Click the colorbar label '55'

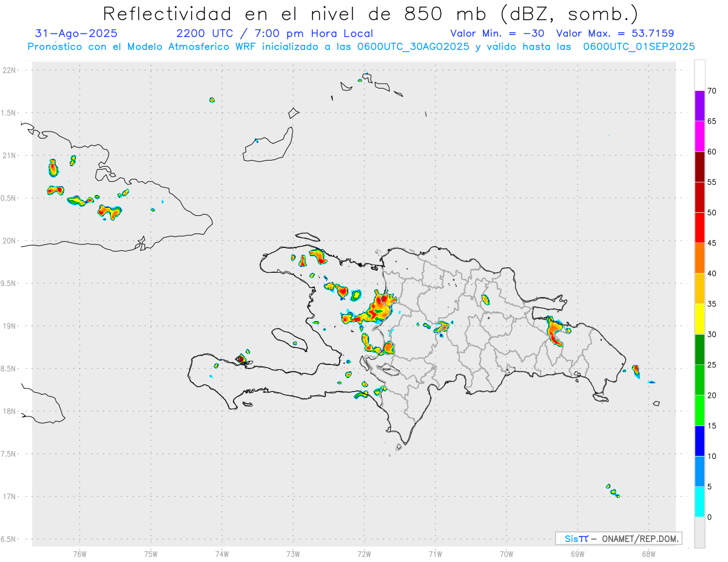pos(712,182)
